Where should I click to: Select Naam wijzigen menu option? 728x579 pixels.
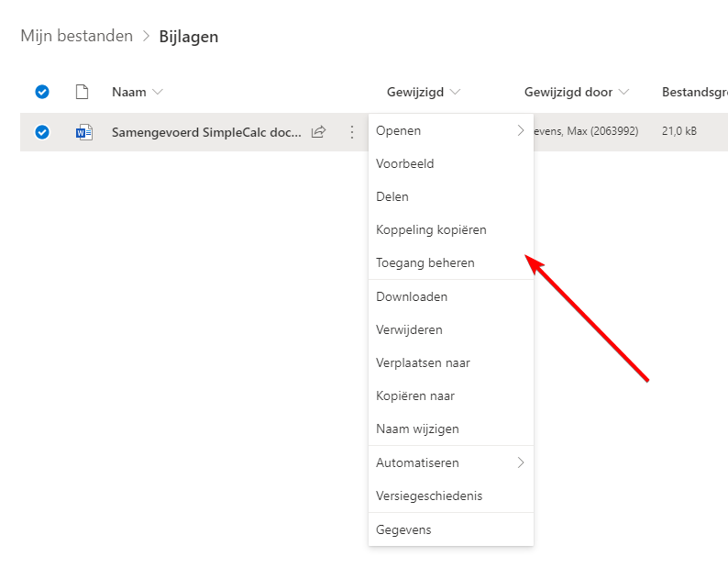417,429
